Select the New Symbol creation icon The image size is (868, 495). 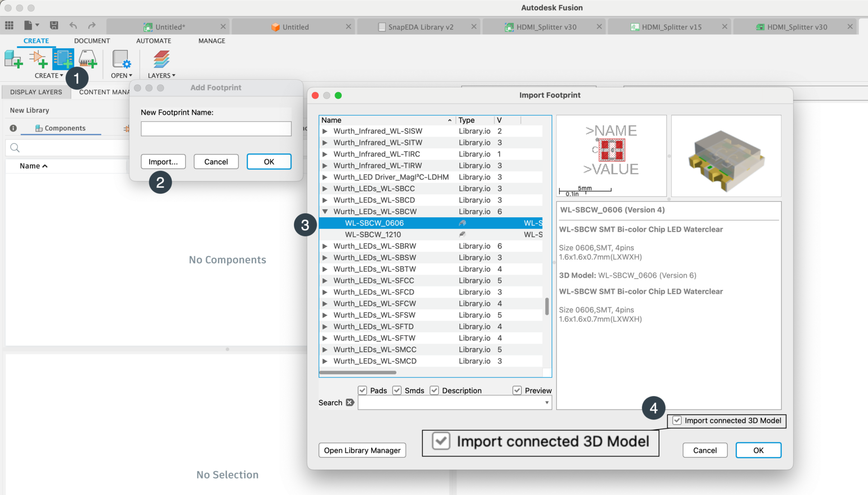click(x=38, y=59)
